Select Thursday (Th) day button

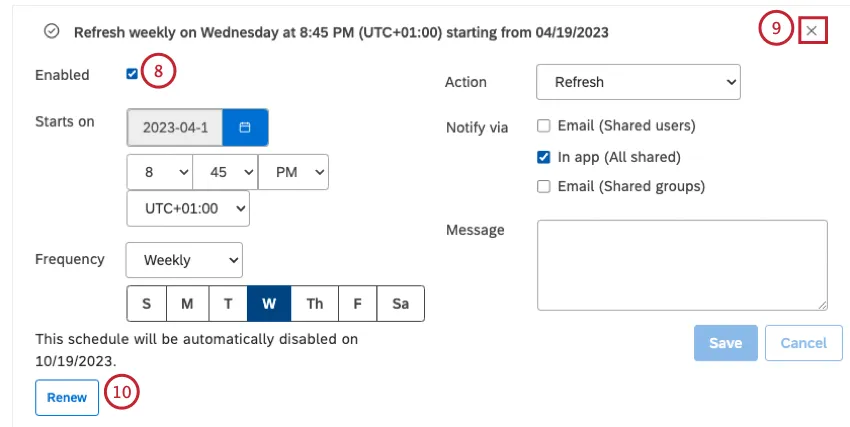tap(314, 303)
